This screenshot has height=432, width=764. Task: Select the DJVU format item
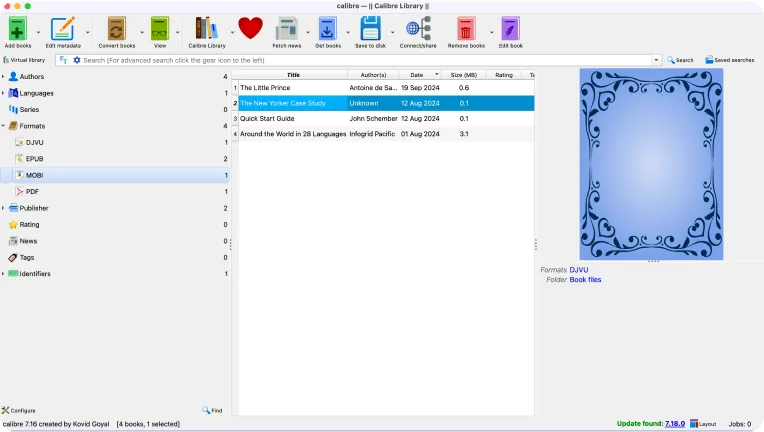click(115, 142)
